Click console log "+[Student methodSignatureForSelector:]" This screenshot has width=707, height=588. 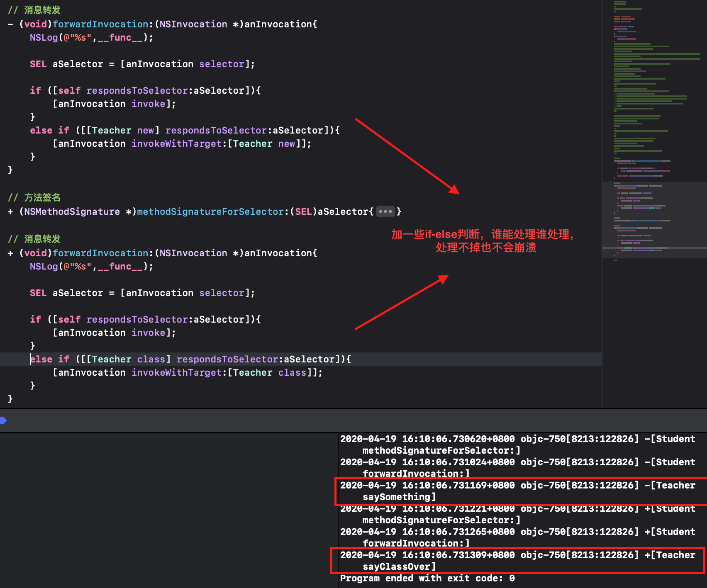(x=518, y=514)
